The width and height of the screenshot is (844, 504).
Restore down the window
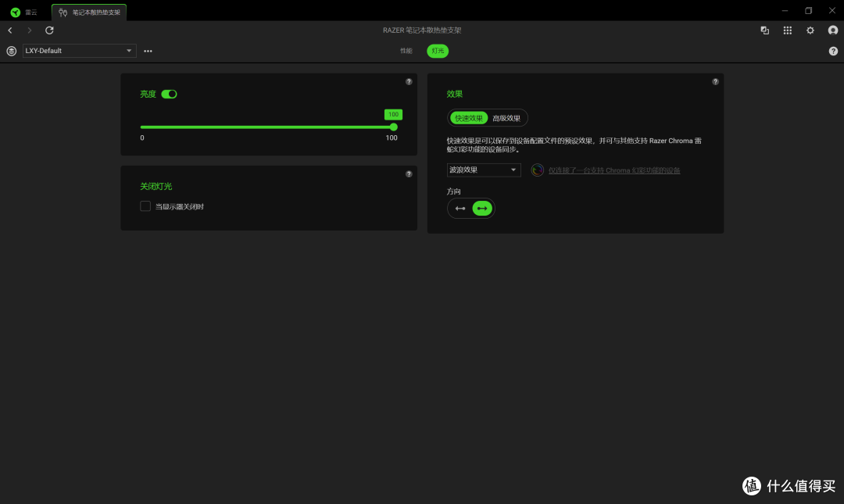point(809,10)
